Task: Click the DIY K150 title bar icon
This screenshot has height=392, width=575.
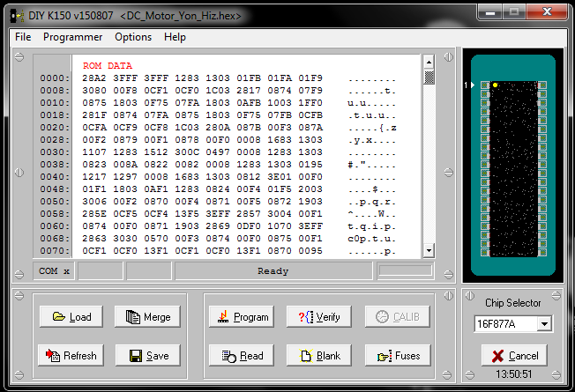Action: 17,16
